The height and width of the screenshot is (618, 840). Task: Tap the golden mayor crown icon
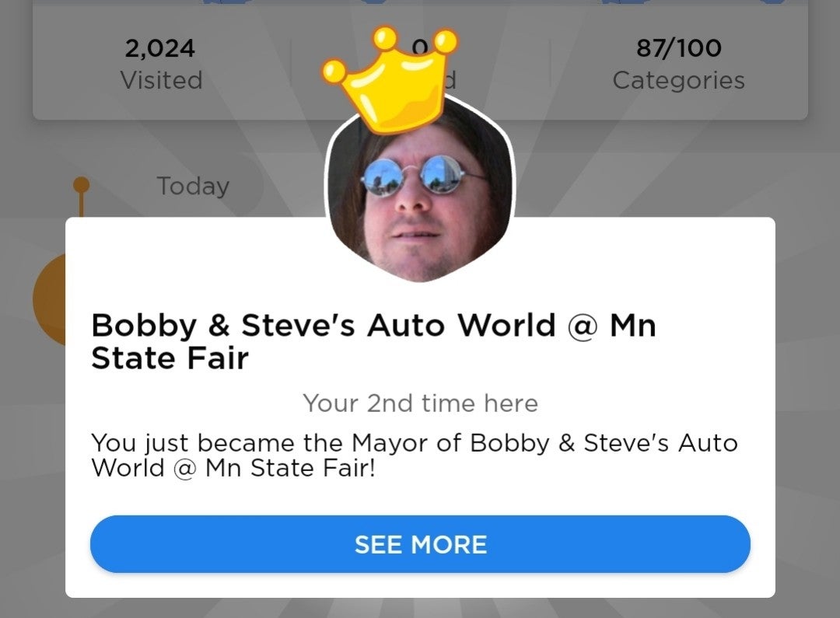click(390, 79)
